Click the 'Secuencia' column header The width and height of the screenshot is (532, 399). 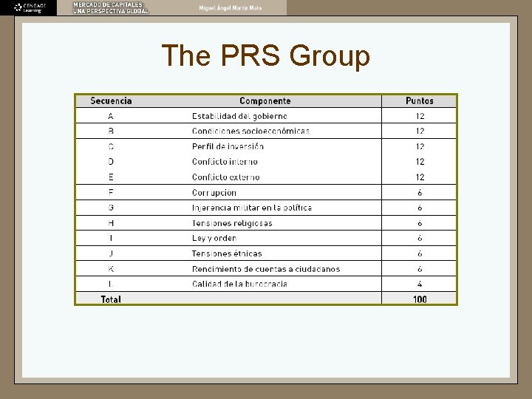[111, 100]
